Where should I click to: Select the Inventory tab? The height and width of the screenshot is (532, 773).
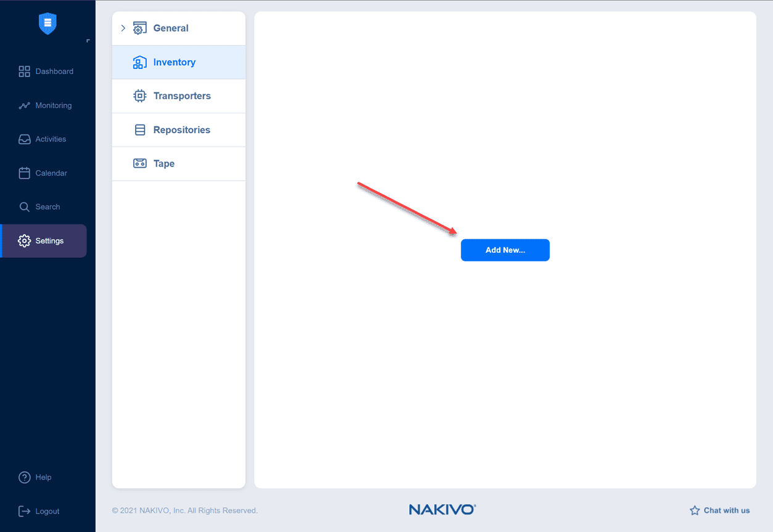(179, 62)
